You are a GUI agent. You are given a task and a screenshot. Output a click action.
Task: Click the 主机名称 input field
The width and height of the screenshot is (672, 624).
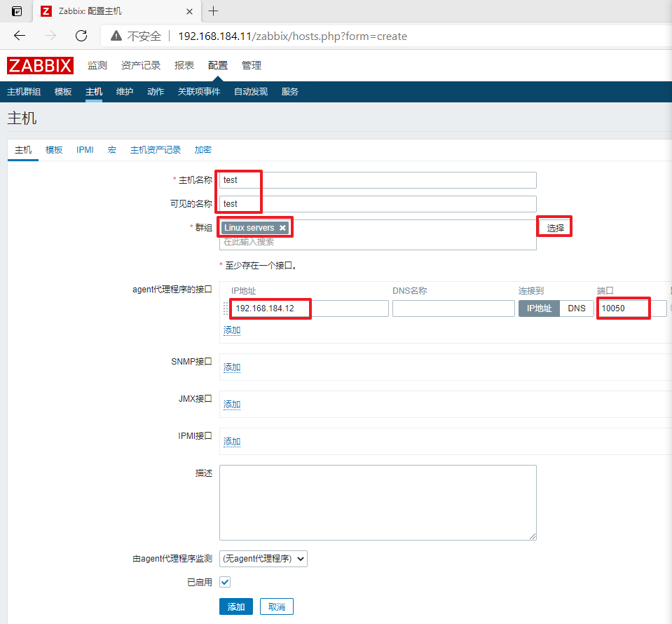point(378,180)
